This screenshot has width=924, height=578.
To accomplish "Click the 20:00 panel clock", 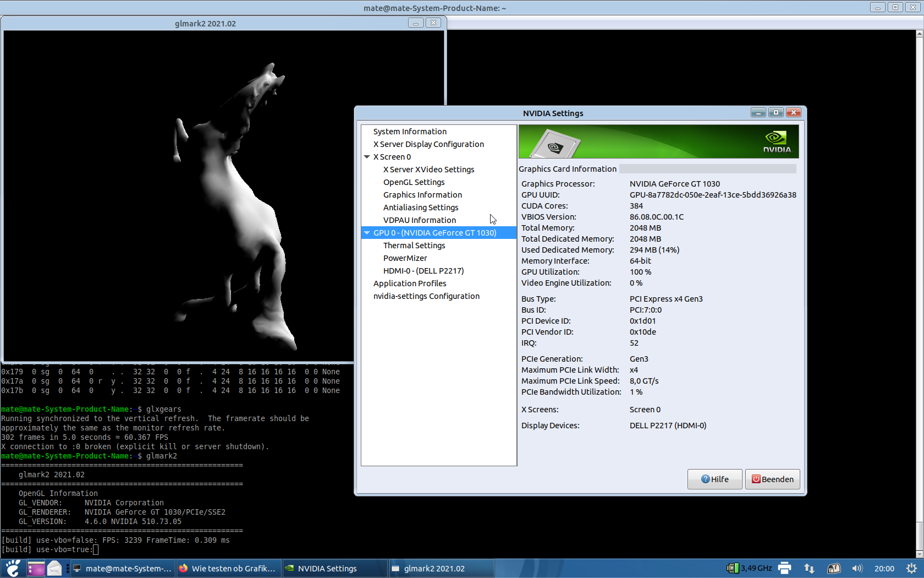I will pos(884,568).
